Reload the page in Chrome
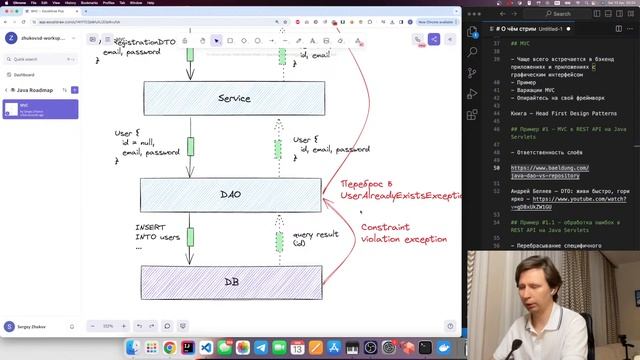This screenshot has height=360, width=640. pyautogui.click(x=23, y=22)
